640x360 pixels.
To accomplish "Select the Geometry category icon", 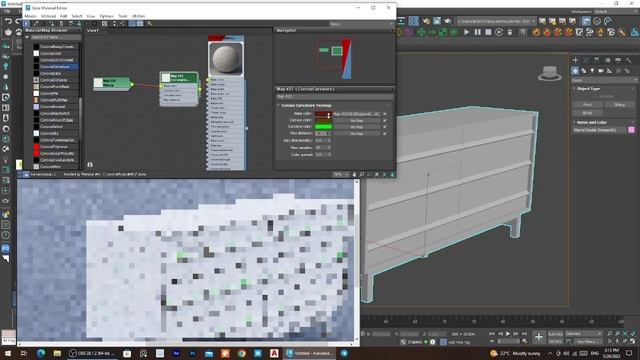I will coord(575,71).
